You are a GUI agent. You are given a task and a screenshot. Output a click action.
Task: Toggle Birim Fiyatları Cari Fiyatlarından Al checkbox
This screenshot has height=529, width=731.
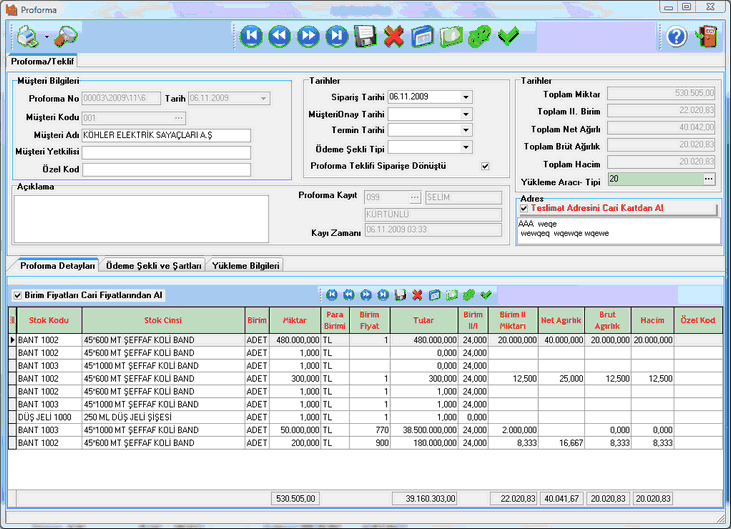coord(18,295)
